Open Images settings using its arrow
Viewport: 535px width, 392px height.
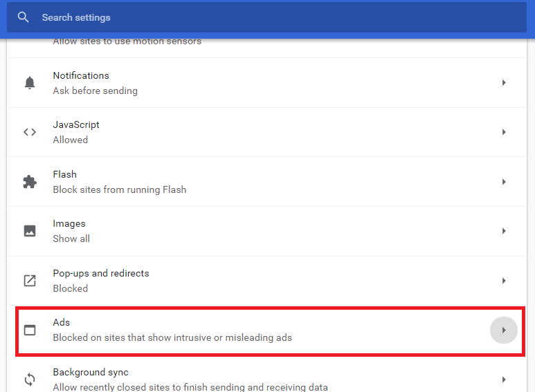[504, 231]
